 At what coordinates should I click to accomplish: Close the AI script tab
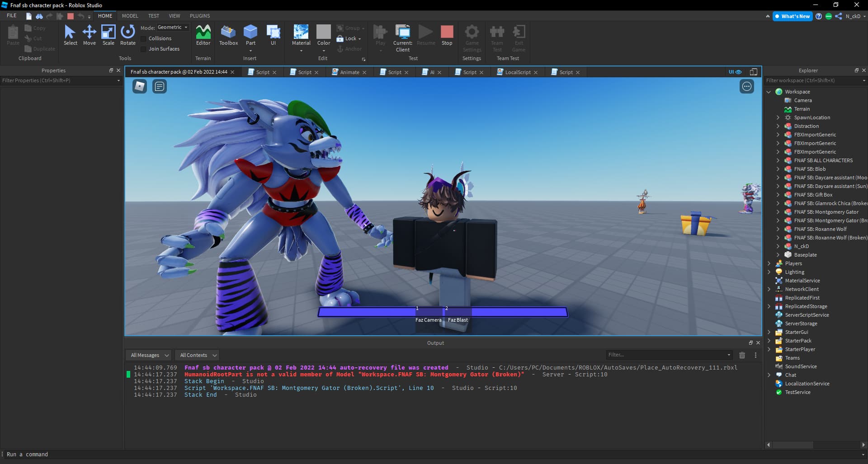coord(439,72)
